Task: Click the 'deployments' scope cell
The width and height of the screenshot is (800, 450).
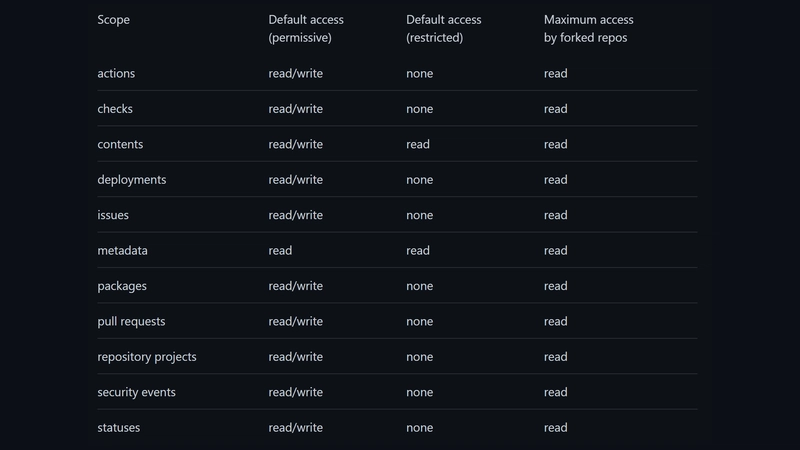Action: tap(132, 180)
